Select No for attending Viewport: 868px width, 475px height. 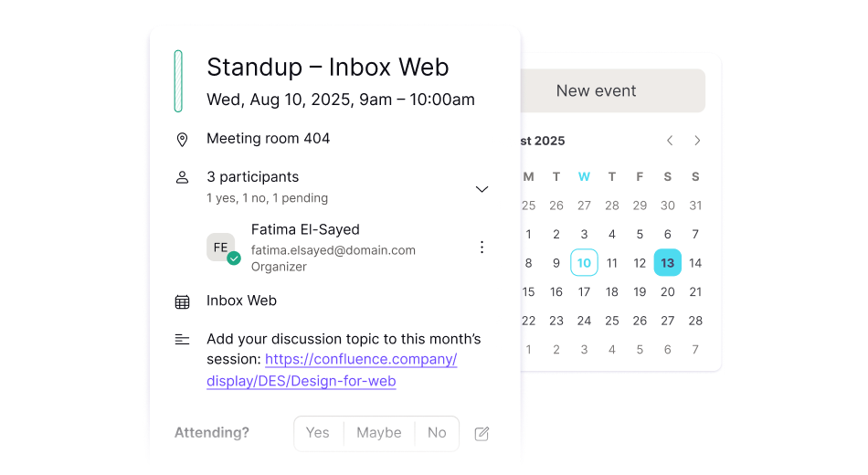pos(437,433)
